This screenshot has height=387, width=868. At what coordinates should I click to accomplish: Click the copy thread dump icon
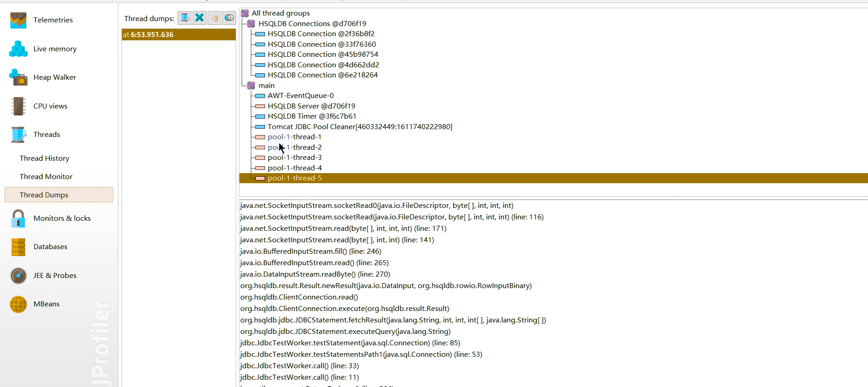pos(214,18)
